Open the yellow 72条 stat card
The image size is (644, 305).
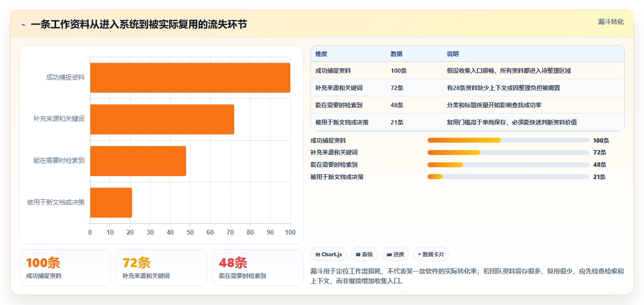point(161,268)
